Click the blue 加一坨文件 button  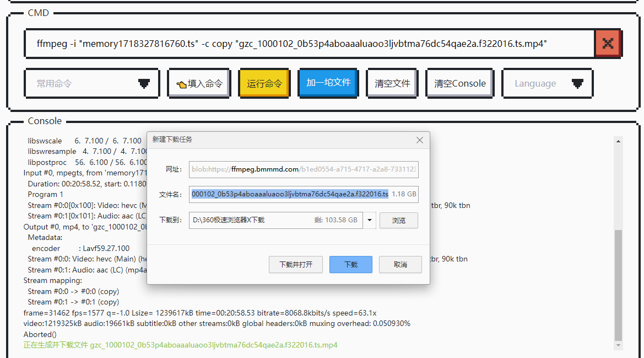[328, 82]
